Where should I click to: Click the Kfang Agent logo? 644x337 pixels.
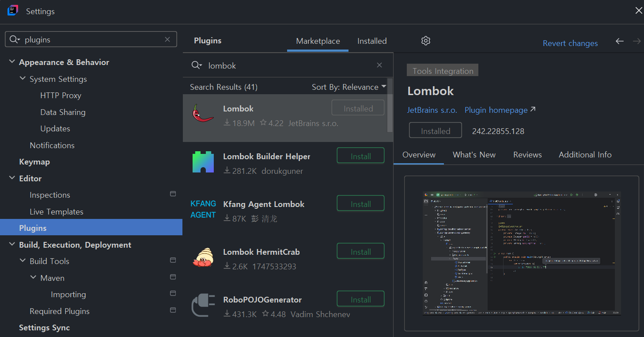click(x=203, y=209)
